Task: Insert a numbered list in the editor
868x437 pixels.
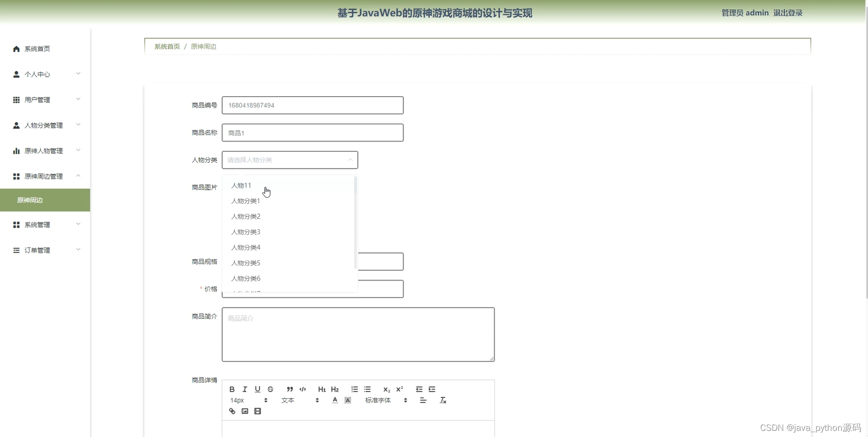Action: pos(355,389)
